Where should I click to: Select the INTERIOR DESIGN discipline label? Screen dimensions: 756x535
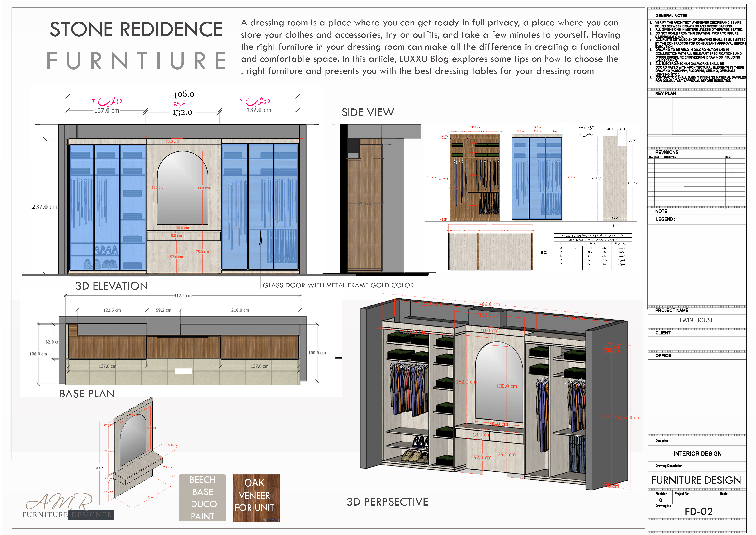[x=698, y=454]
